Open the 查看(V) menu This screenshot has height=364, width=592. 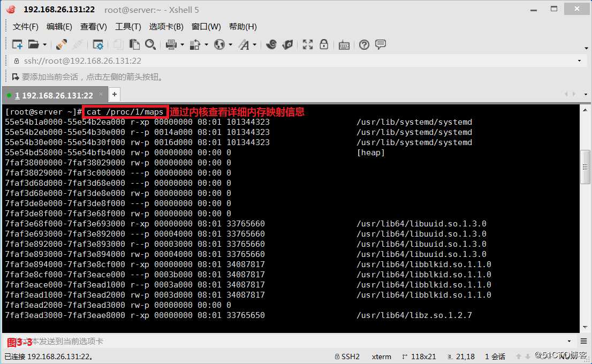pyautogui.click(x=93, y=26)
